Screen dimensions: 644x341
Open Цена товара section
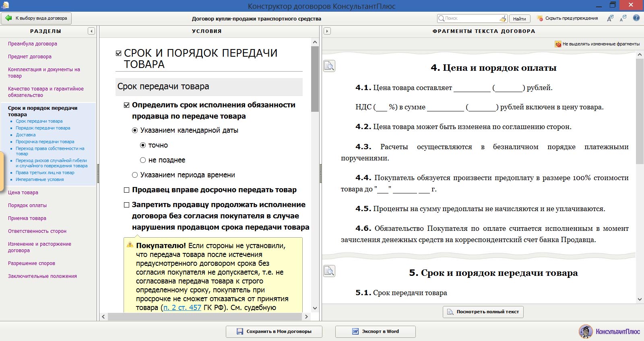tap(23, 193)
